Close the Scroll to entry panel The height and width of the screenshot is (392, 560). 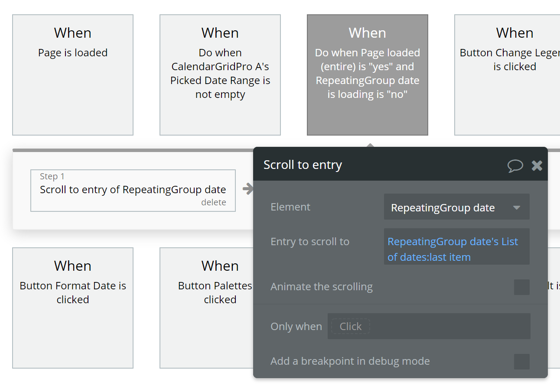[537, 165]
